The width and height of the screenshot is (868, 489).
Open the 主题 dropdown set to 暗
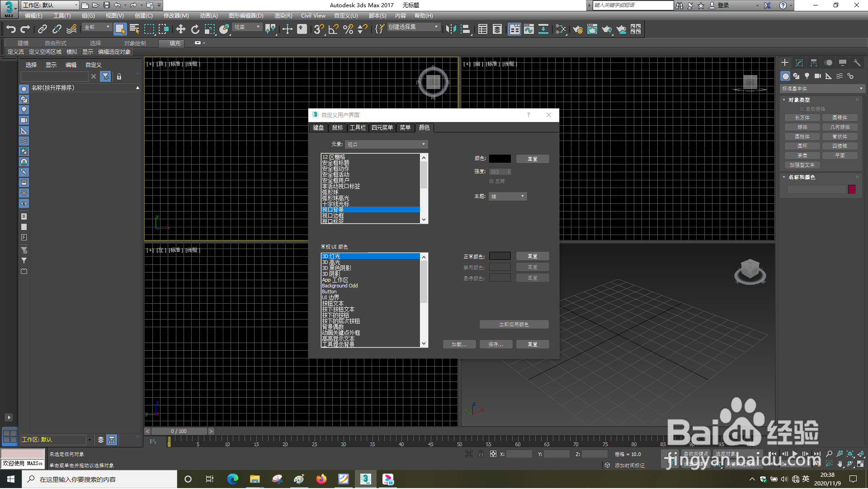click(x=507, y=196)
